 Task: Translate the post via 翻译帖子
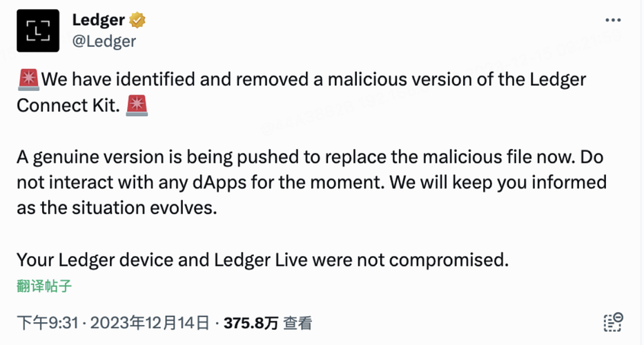pos(44,286)
